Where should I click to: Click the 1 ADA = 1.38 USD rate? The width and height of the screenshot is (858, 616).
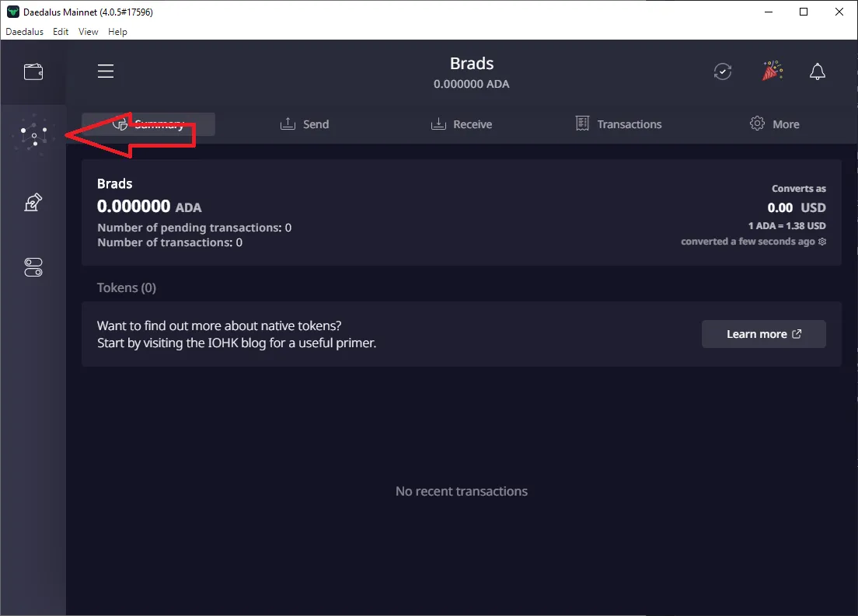[x=786, y=225]
